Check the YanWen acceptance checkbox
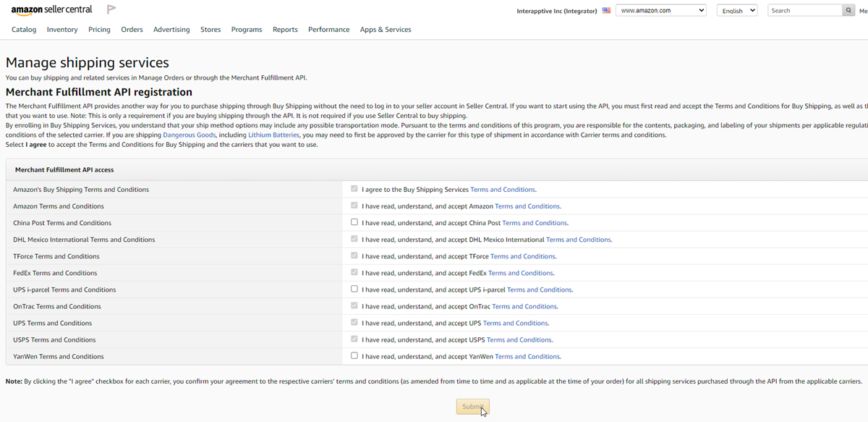This screenshot has width=868, height=422. point(354,355)
